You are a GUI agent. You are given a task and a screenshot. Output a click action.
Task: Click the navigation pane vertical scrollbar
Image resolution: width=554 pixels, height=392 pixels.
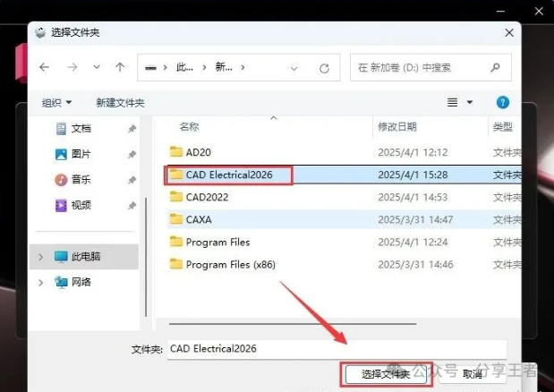pyautogui.click(x=146, y=257)
